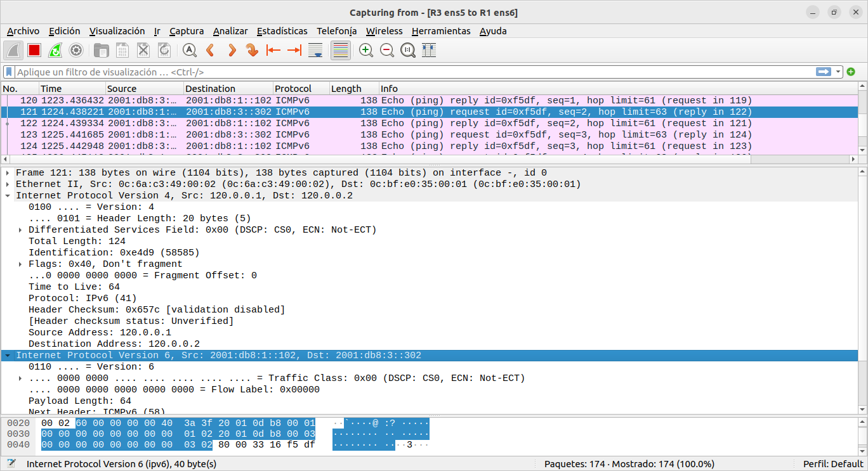Zoom in main window text
868x471 pixels.
click(366, 50)
